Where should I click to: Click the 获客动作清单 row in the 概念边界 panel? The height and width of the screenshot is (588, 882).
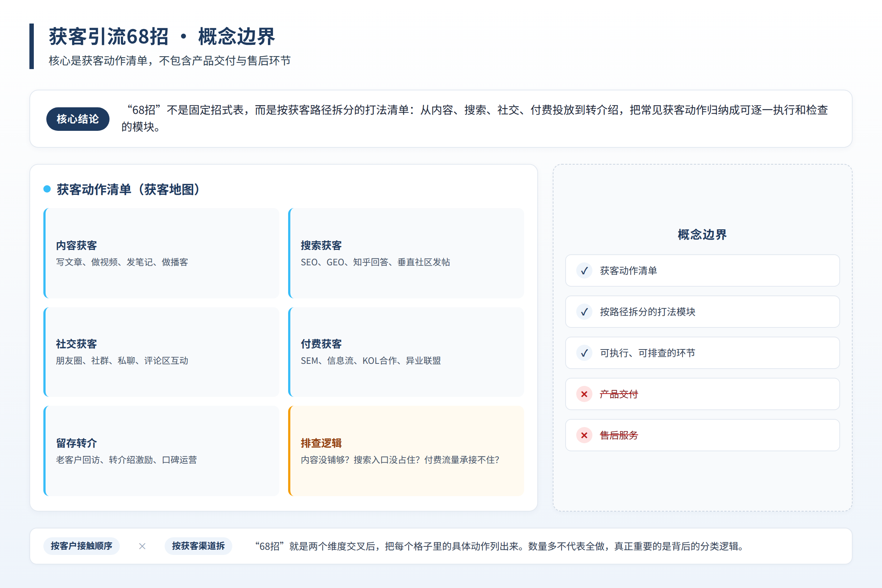pyautogui.click(x=702, y=270)
